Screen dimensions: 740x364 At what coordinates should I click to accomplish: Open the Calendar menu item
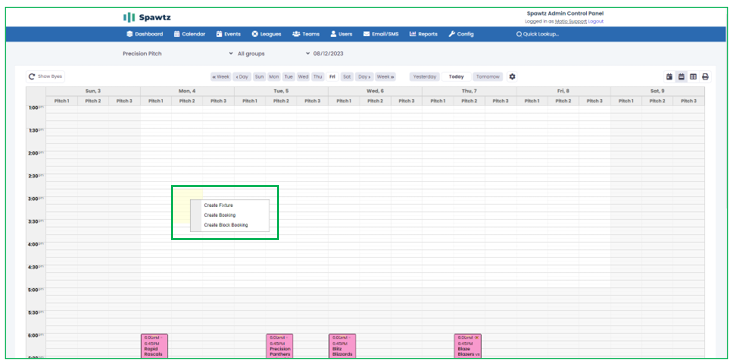(189, 34)
